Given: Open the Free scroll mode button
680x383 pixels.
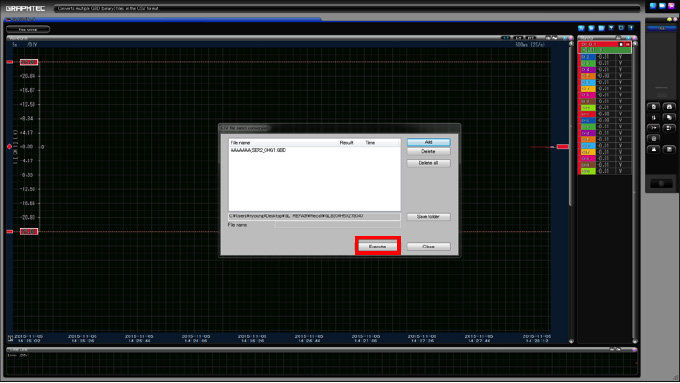Looking at the screenshot, I should (x=28, y=29).
